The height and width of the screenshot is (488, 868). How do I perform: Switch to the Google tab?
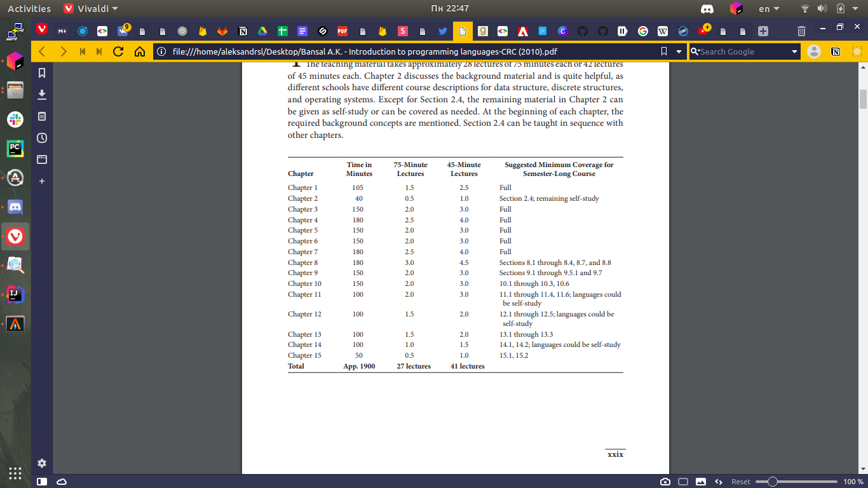pos(643,30)
